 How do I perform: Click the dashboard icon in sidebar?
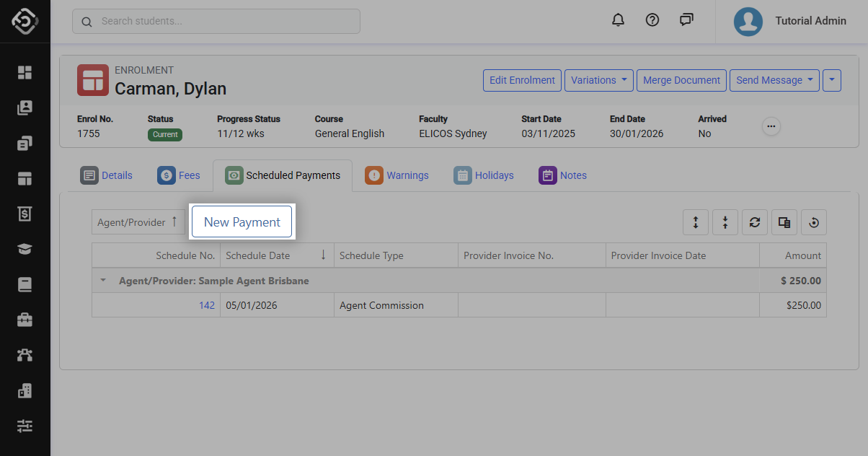25,72
